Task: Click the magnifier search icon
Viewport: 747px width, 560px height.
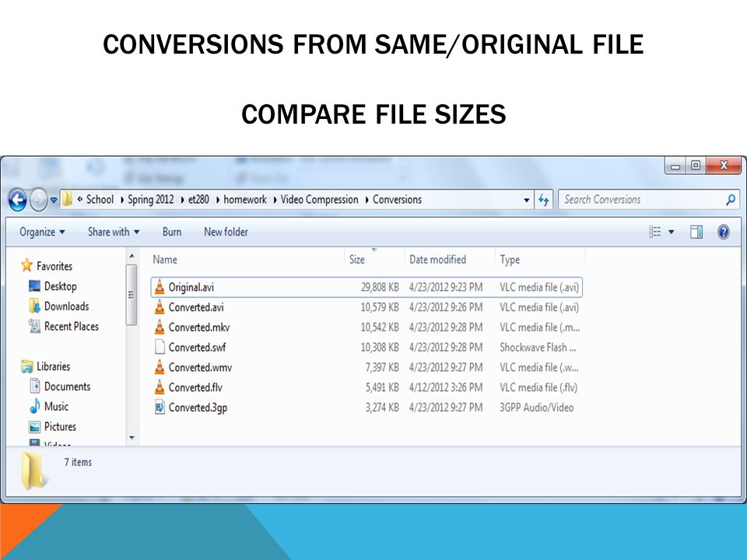Action: pyautogui.click(x=731, y=200)
